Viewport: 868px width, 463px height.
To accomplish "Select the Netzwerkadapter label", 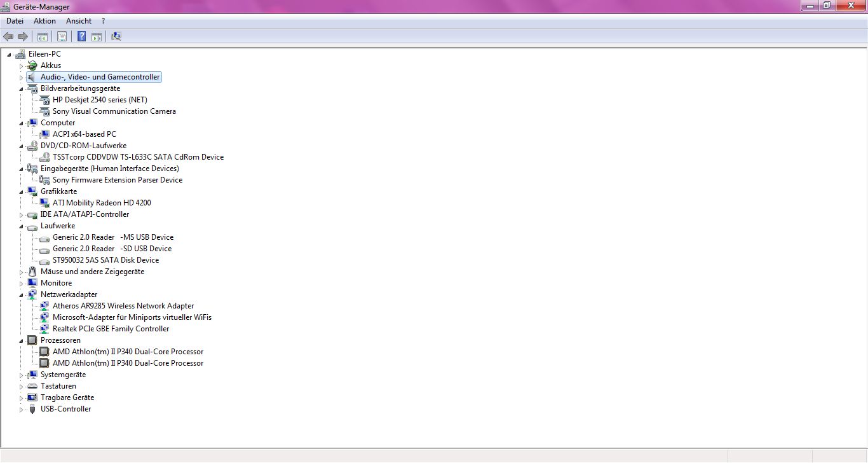I will point(69,294).
